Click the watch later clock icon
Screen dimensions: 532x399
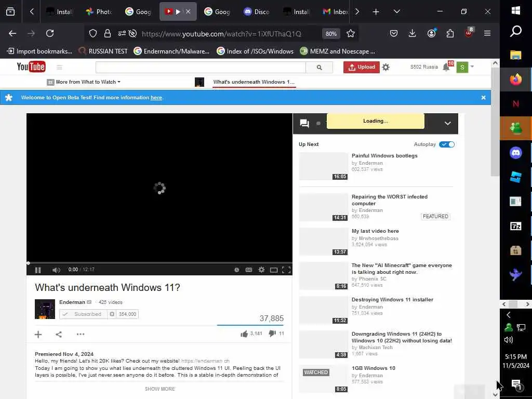(236, 270)
